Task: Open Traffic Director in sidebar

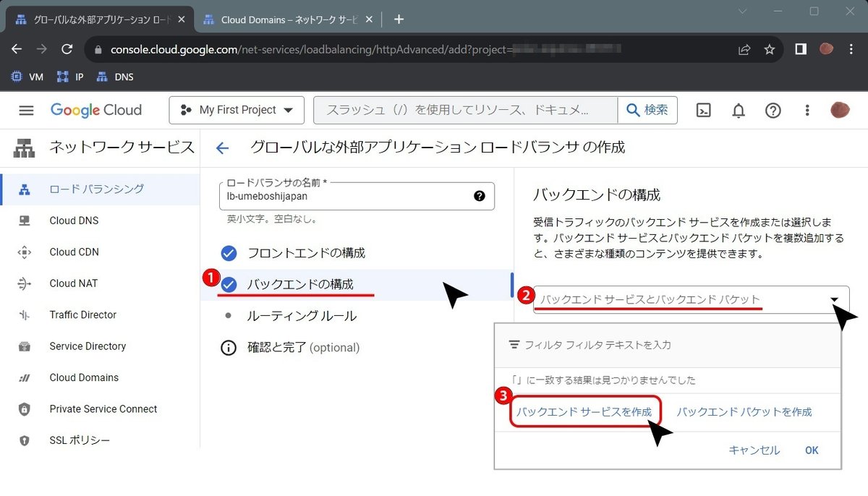Action: pos(100,315)
